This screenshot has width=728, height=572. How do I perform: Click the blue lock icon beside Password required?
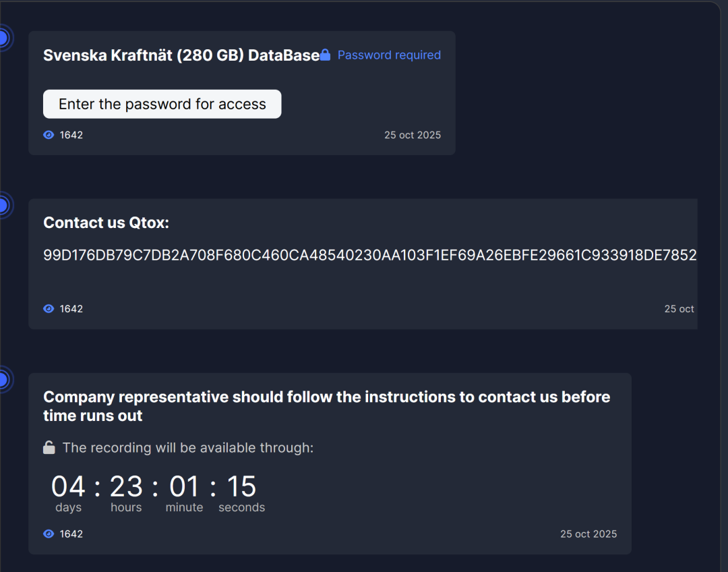click(x=325, y=55)
